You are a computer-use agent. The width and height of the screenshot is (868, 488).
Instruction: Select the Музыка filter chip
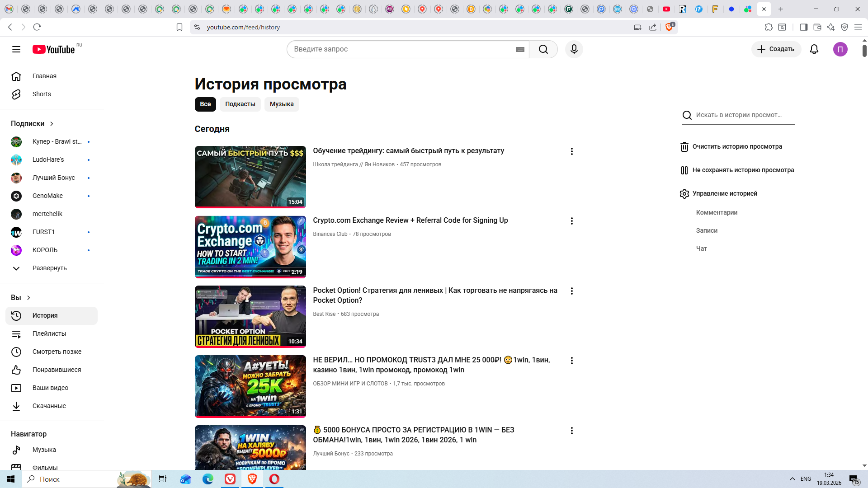tap(281, 104)
